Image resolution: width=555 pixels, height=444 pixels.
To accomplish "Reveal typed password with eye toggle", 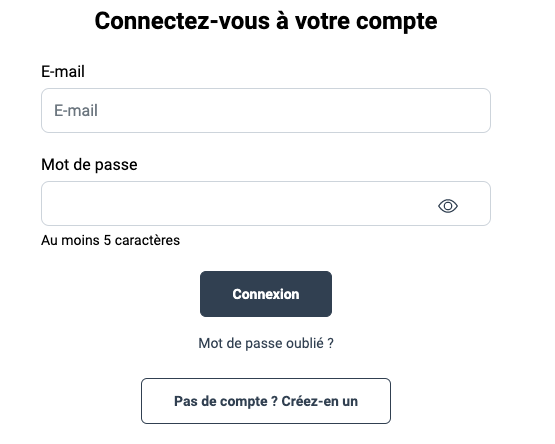I will pyautogui.click(x=448, y=206).
